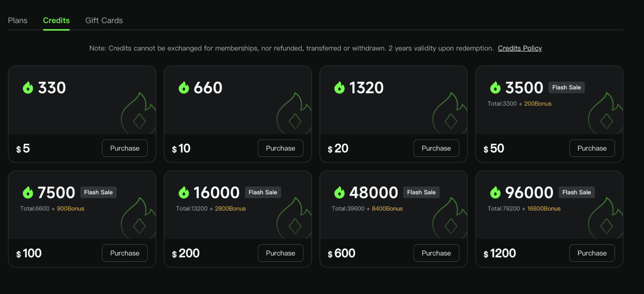Click the green flame icon beside 330

coord(28,87)
